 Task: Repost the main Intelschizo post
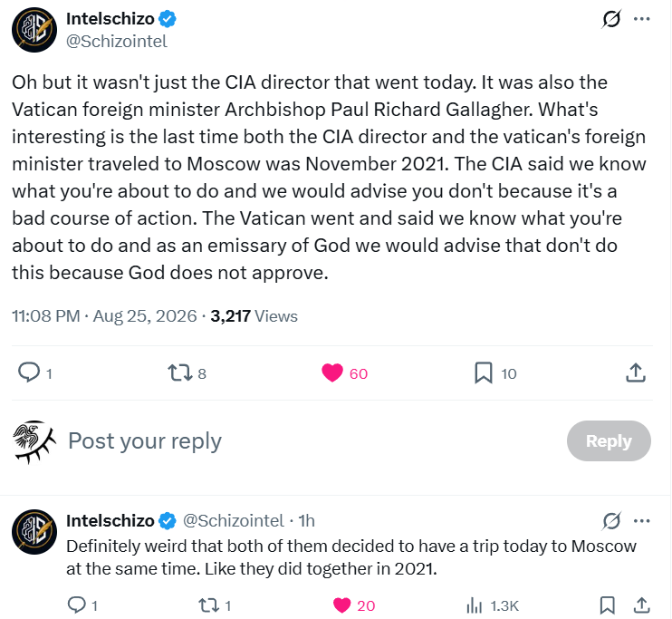point(180,372)
